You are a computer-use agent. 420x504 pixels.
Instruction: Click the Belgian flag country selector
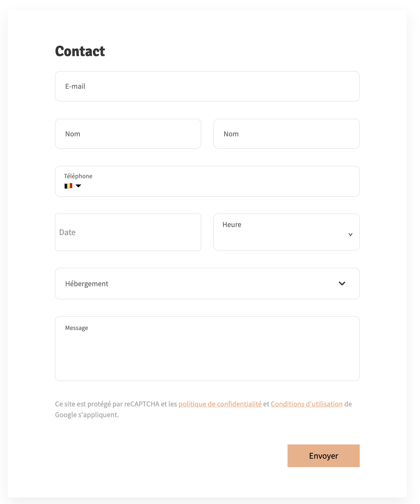click(x=68, y=186)
